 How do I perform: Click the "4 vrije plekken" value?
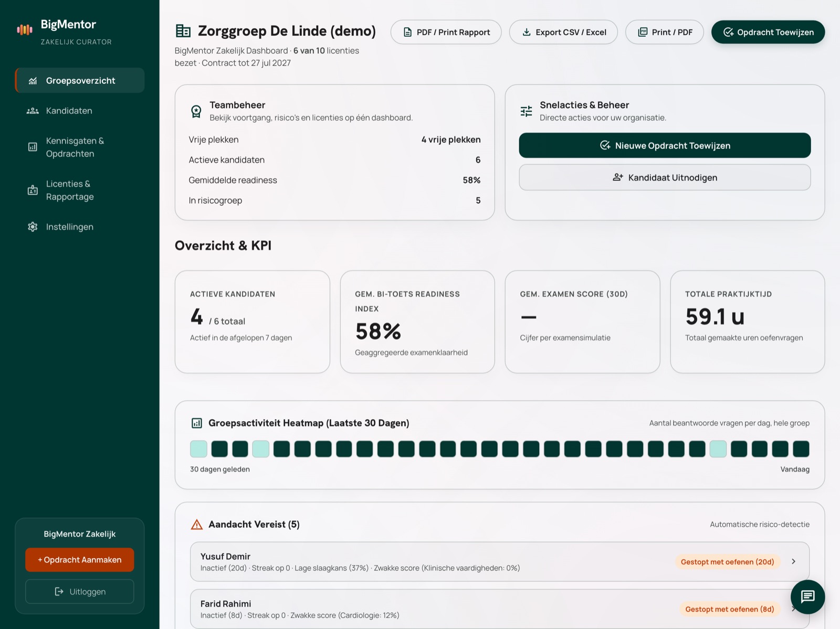451,140
